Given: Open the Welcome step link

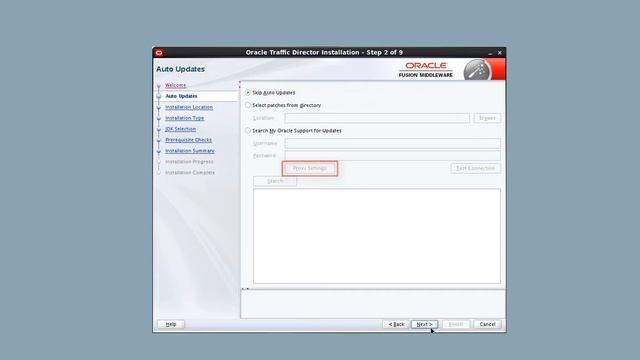Looking at the screenshot, I should click(176, 85).
